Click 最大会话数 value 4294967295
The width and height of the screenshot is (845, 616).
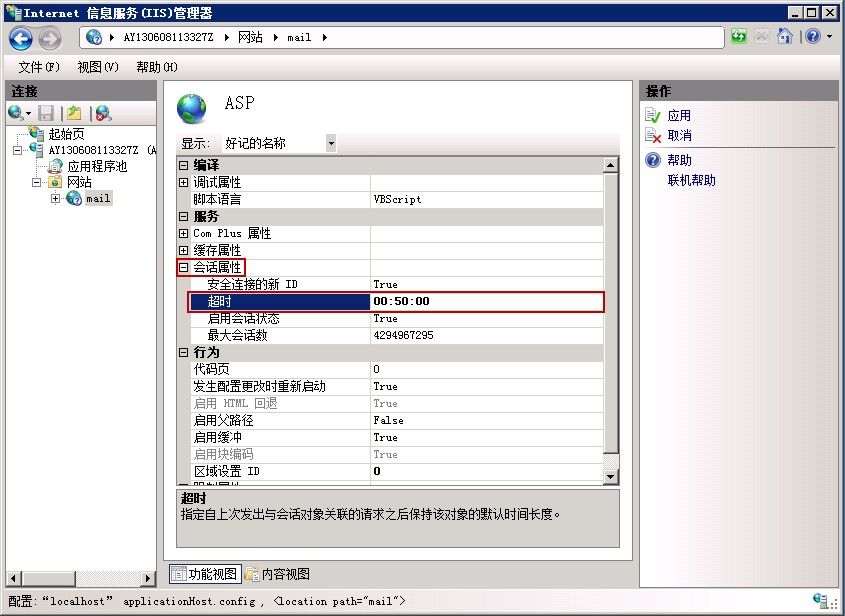487,335
